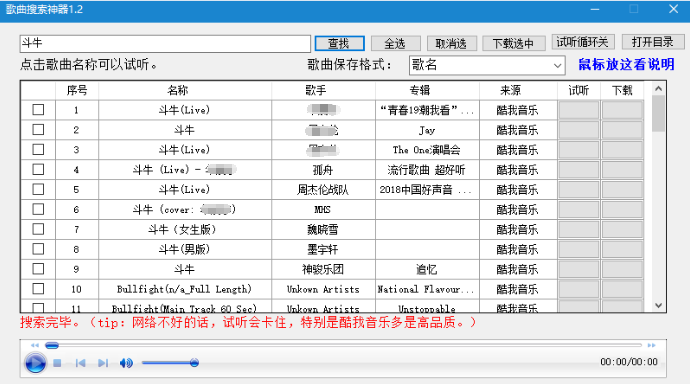The height and width of the screenshot is (384, 690).
Task: Select the checkbox for 斗牛(女生版)
Action: [x=38, y=229]
